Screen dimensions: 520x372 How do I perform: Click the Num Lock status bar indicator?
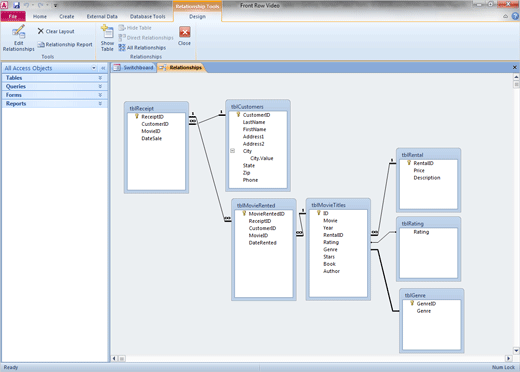coord(503,367)
